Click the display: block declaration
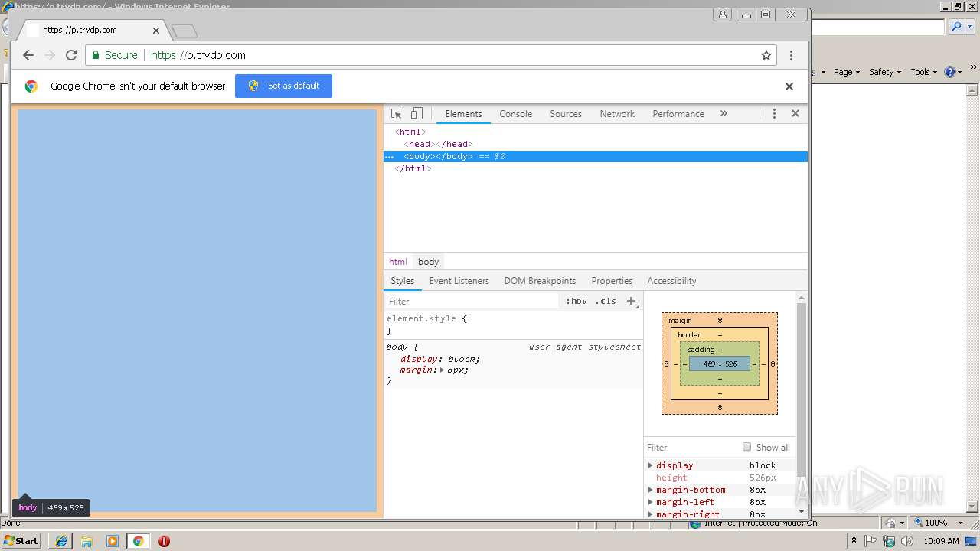The image size is (980, 551). tap(440, 359)
